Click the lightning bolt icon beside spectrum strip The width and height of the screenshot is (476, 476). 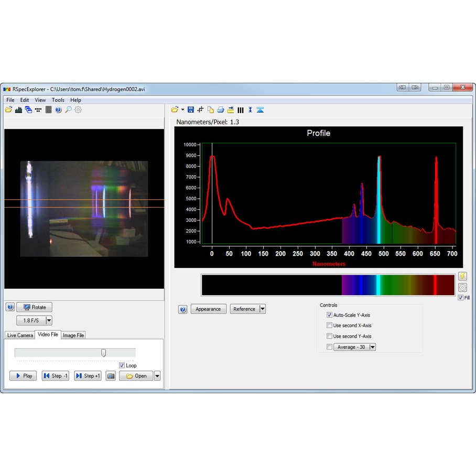tap(462, 276)
